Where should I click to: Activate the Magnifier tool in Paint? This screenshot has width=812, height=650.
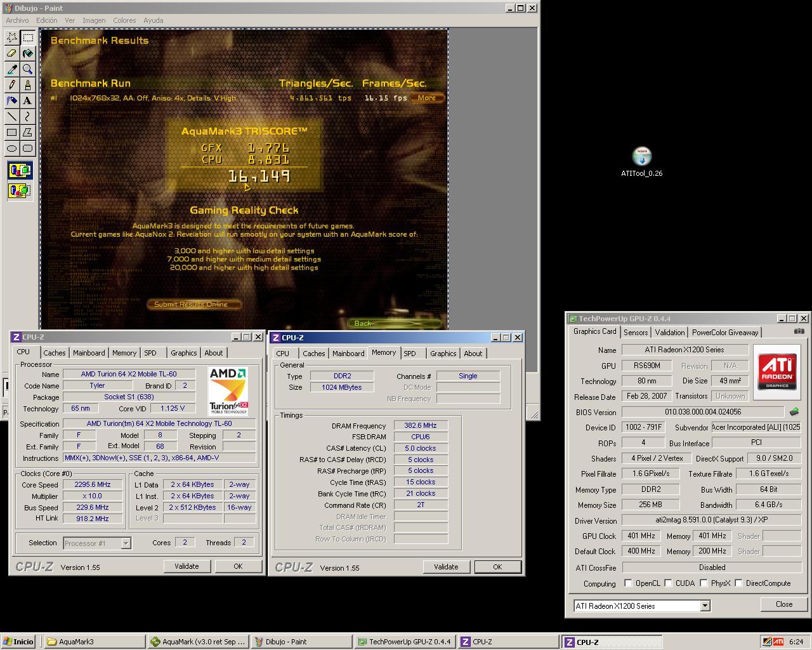[28, 69]
